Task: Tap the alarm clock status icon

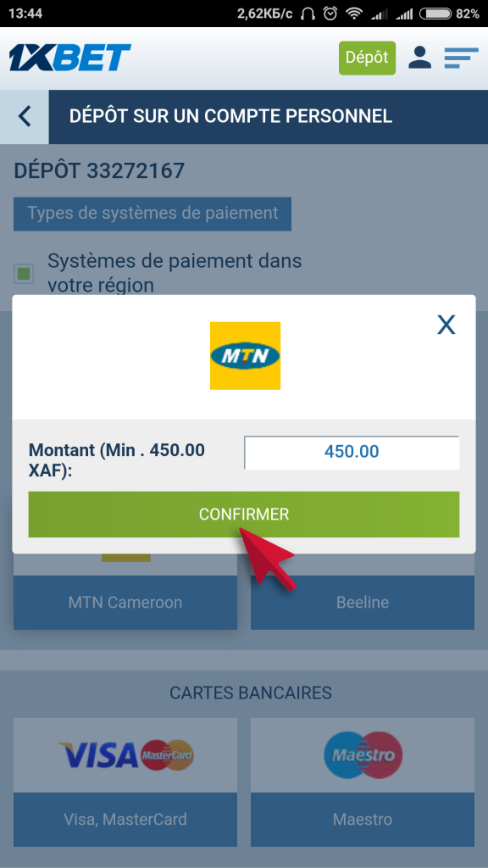Action: pyautogui.click(x=330, y=14)
